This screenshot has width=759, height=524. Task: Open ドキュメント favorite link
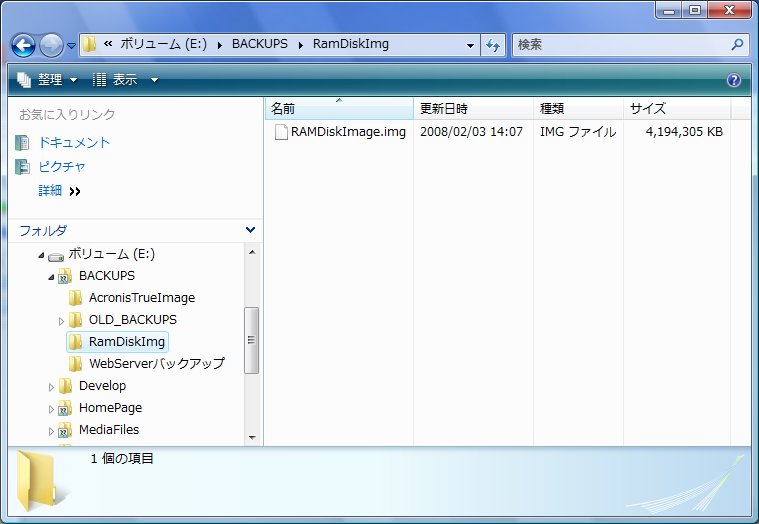pyautogui.click(x=74, y=142)
